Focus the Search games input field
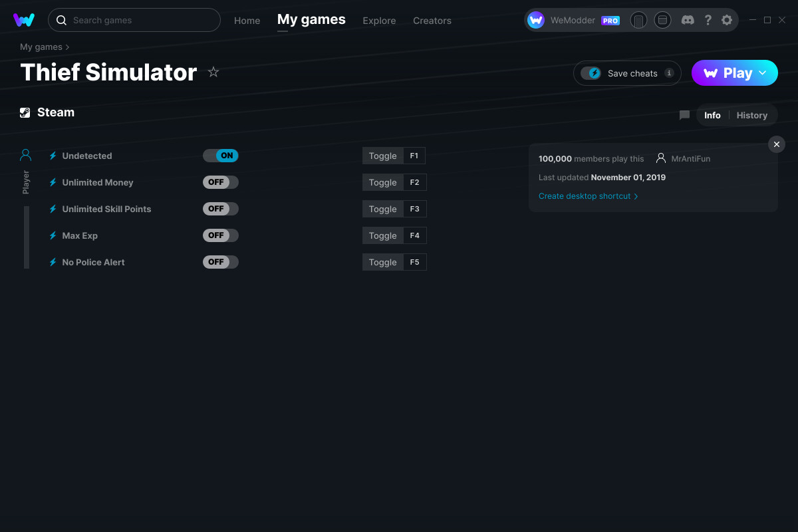 134,20
